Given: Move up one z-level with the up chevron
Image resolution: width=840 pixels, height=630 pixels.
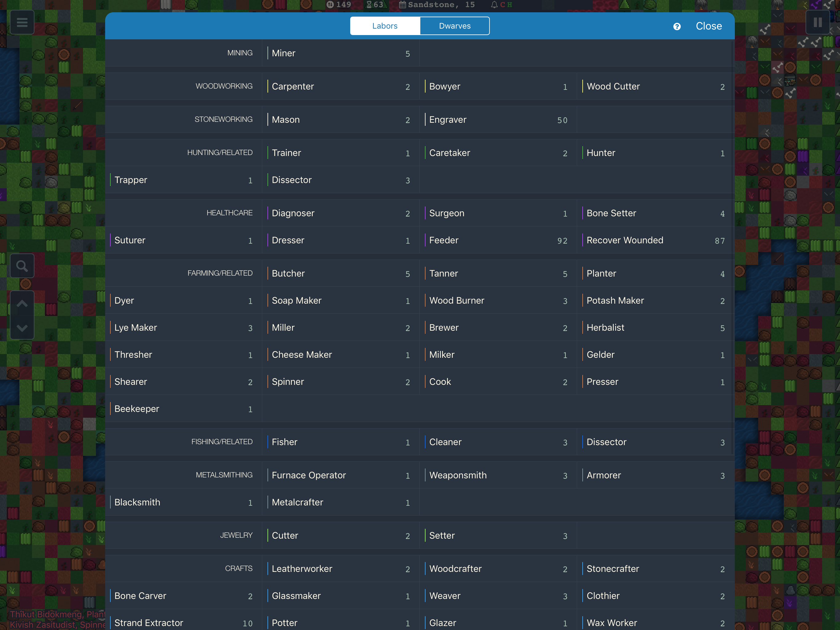Looking at the screenshot, I should [22, 304].
